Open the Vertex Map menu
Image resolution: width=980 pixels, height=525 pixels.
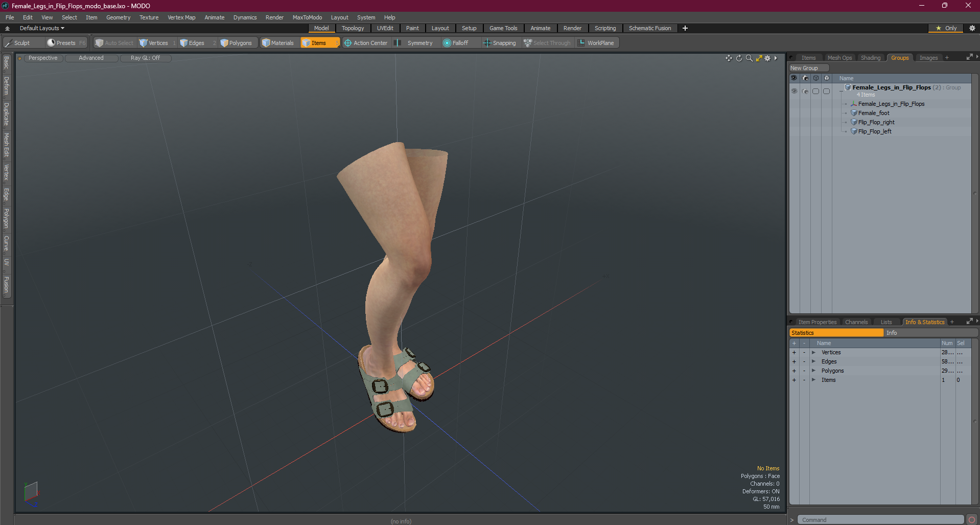[181, 17]
